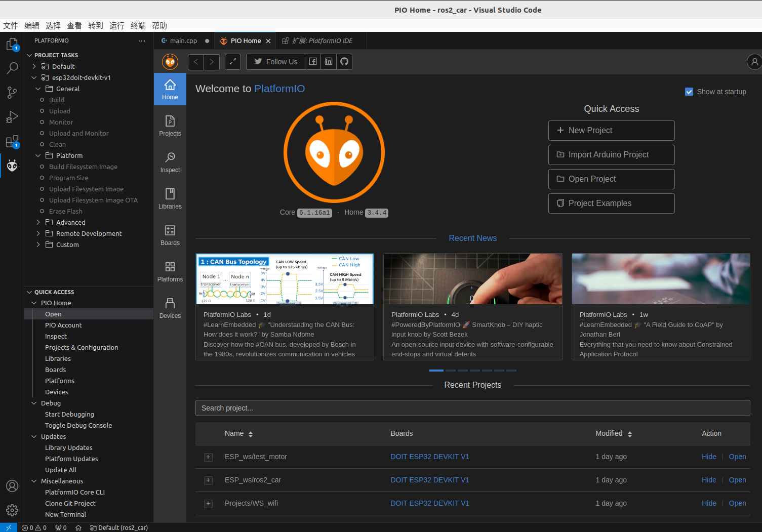
Task: Expand the Advanced section under Platform tasks
Action: (38, 222)
